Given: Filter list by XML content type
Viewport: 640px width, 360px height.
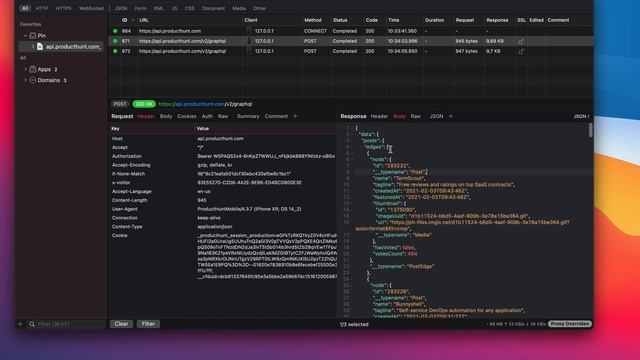Looking at the screenshot, I should click(x=158, y=8).
